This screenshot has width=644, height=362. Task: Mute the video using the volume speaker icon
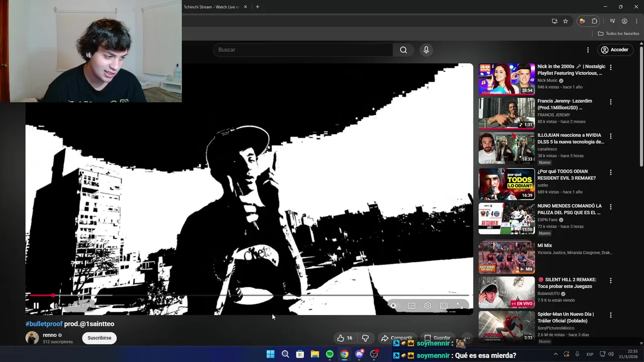coord(53,306)
